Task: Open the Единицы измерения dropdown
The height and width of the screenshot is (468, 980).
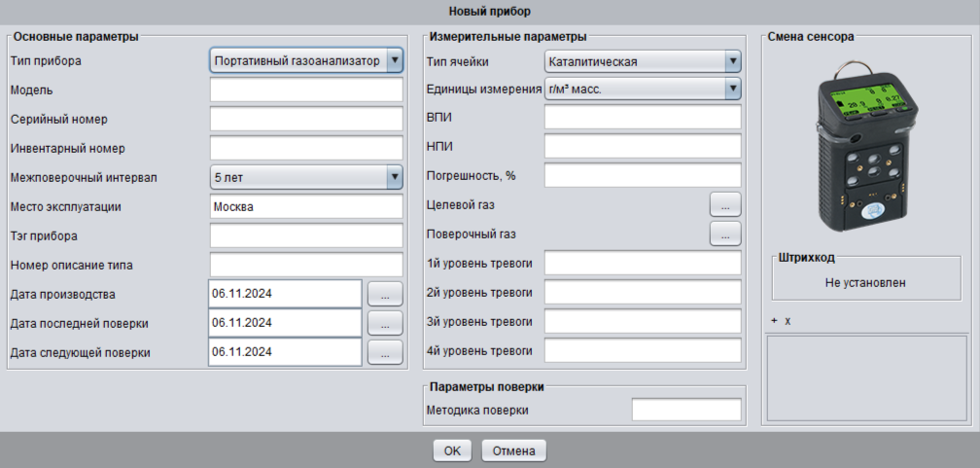Action: [x=733, y=90]
